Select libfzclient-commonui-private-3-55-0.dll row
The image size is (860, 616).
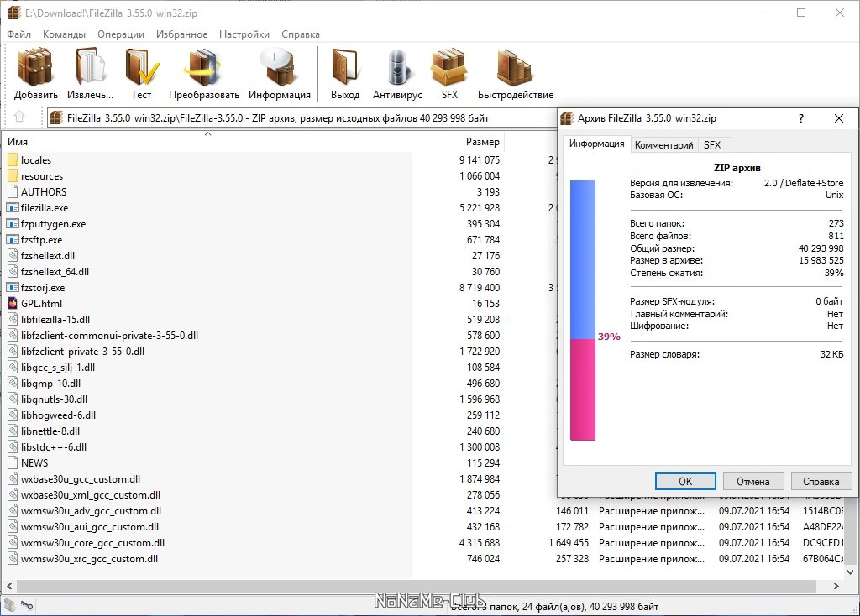point(110,335)
